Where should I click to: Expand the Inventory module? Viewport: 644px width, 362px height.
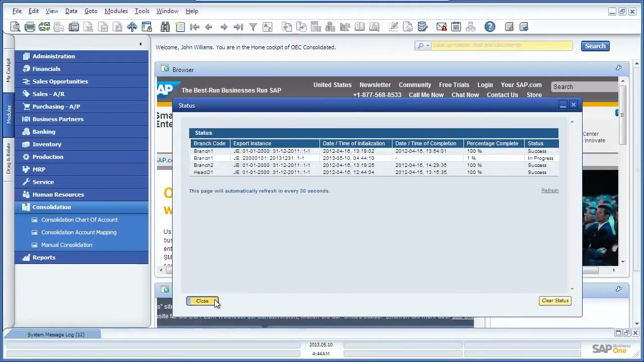82,144
